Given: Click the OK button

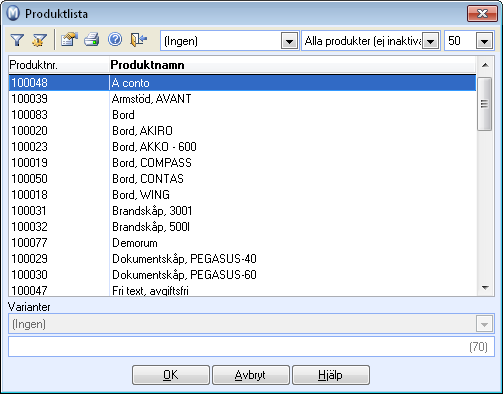Looking at the screenshot, I should pos(171,375).
